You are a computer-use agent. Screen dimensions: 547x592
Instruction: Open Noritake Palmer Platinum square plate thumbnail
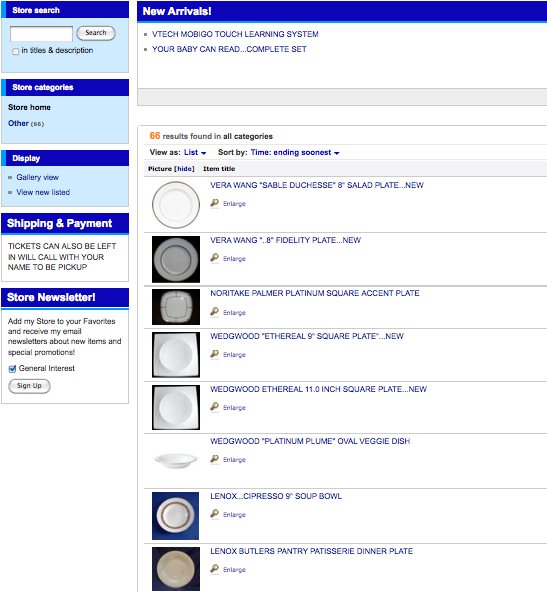pos(176,307)
